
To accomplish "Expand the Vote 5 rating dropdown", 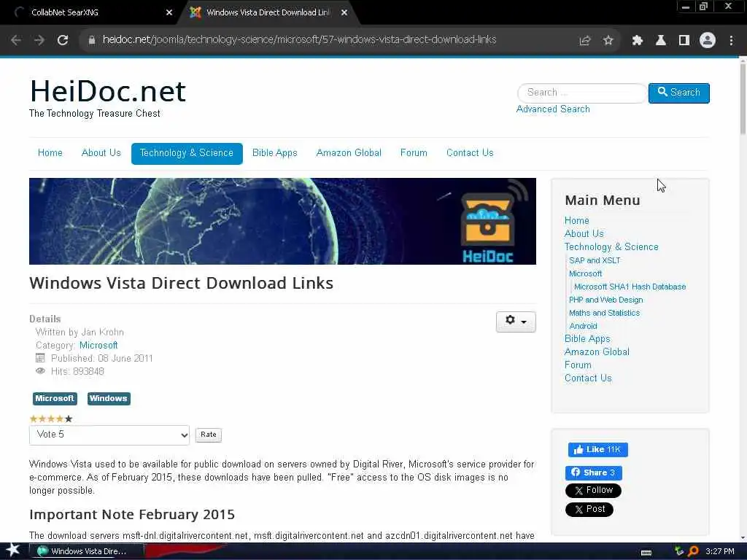I will coord(109,435).
